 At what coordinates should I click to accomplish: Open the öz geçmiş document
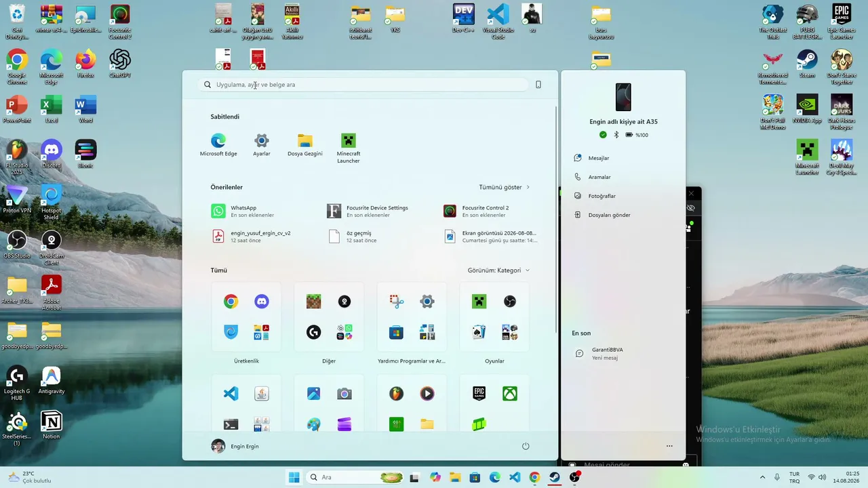pos(352,236)
